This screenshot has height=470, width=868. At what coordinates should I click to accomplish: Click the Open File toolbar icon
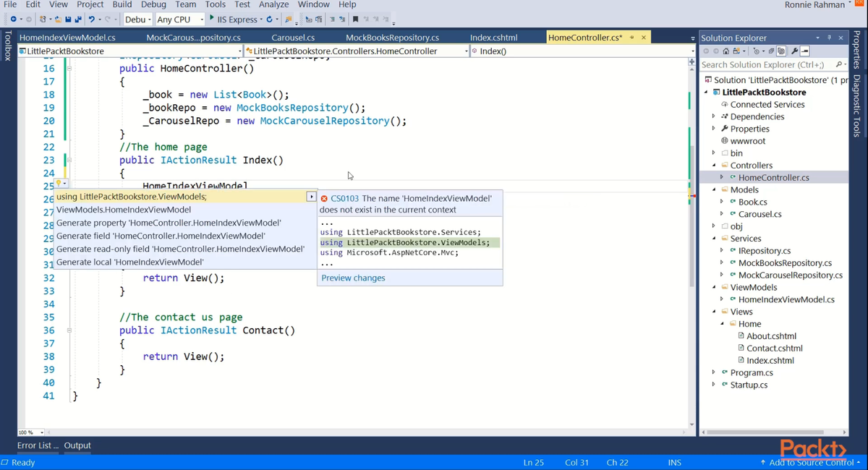58,19
